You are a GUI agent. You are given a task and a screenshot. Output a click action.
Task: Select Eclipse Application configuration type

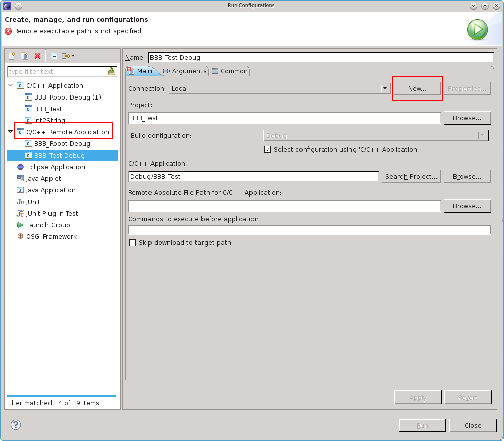tap(55, 167)
